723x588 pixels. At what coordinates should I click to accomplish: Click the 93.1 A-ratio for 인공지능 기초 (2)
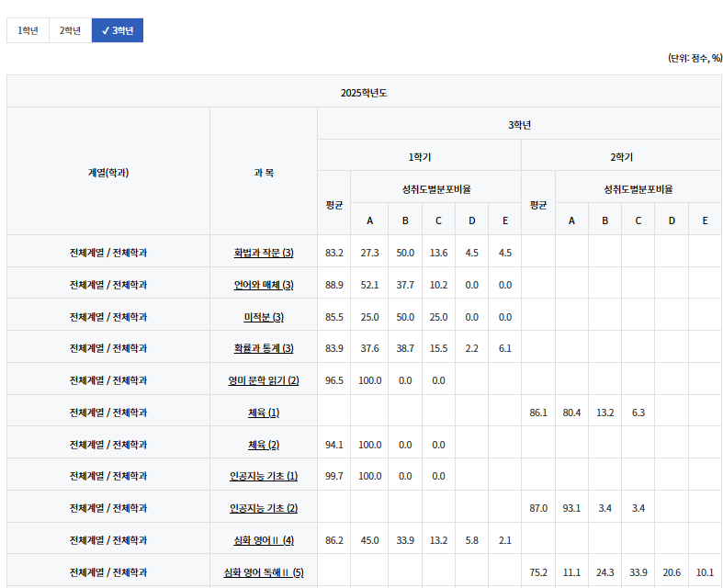(571, 508)
